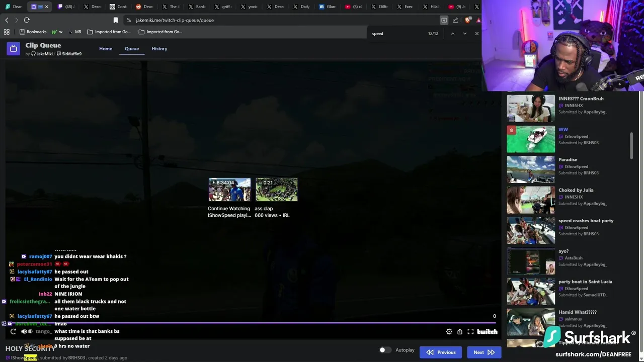This screenshot has width=644, height=362.
Task: Click the Clip Queue logo icon
Action: tap(14, 49)
